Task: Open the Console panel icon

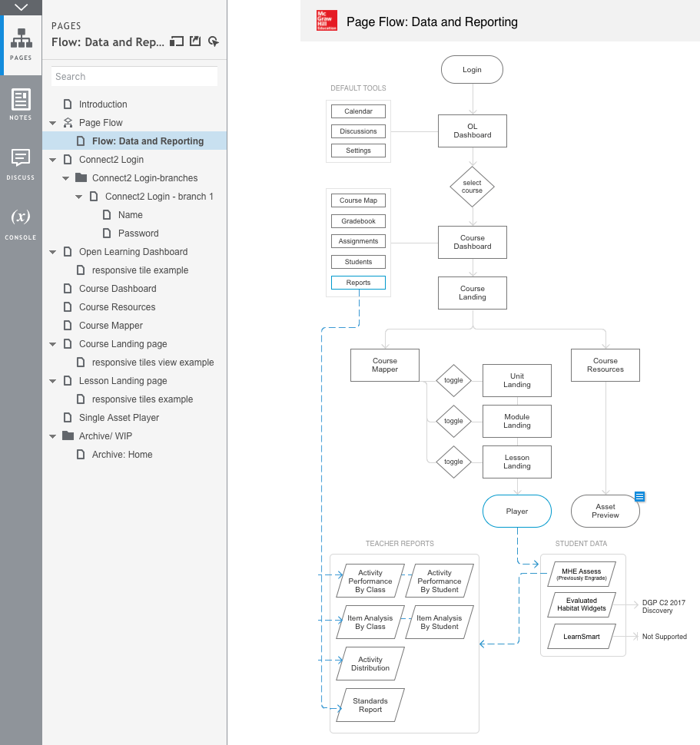Action: pyautogui.click(x=21, y=223)
